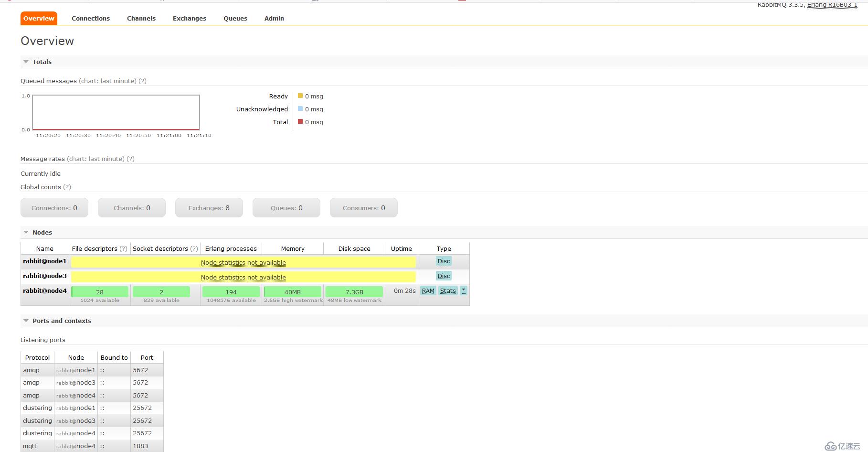Click the Protocol column header
The width and height of the screenshot is (868, 452).
pyautogui.click(x=38, y=357)
